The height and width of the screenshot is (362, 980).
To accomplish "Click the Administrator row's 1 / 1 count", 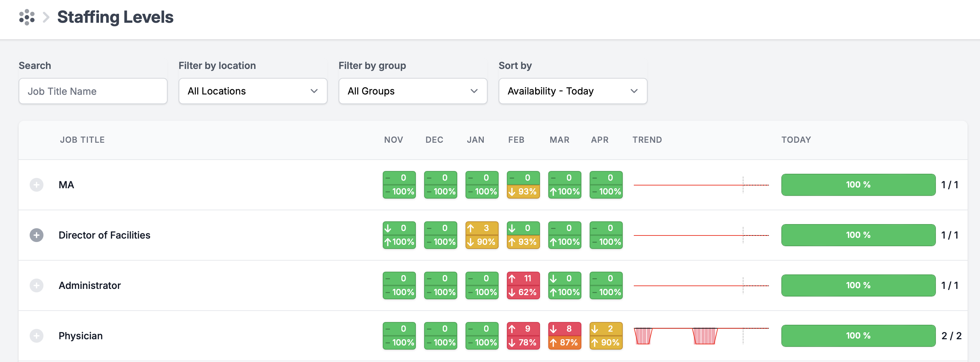I will point(950,285).
